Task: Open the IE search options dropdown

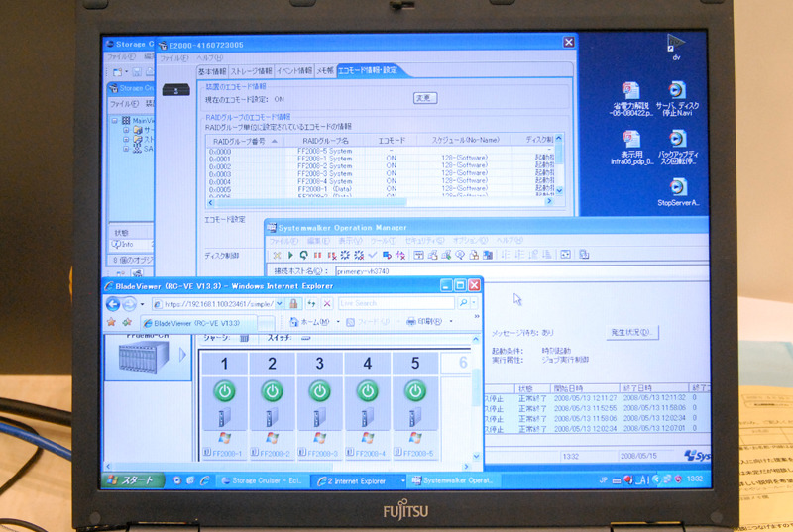Action: tap(474, 303)
